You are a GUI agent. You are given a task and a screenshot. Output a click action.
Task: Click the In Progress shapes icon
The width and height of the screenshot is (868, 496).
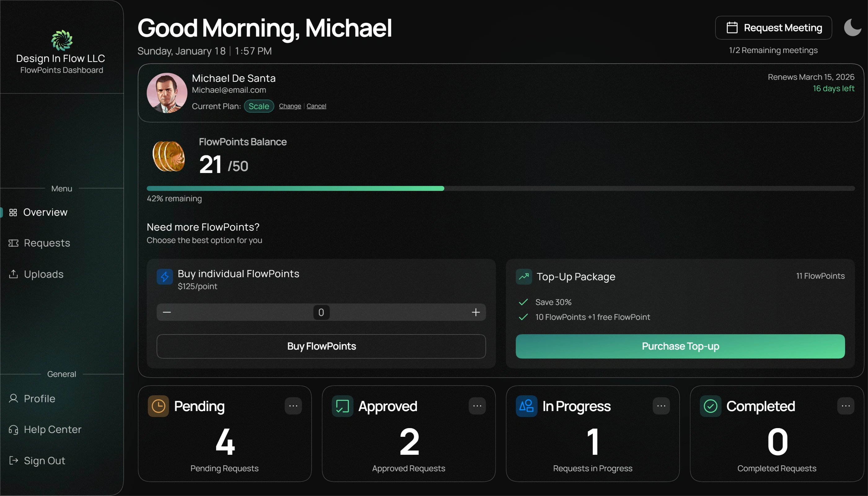click(526, 406)
